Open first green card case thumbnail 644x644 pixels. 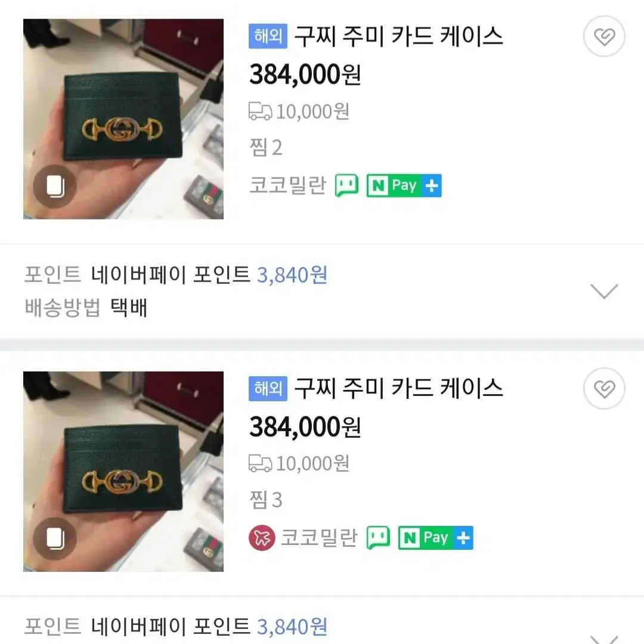(123, 119)
